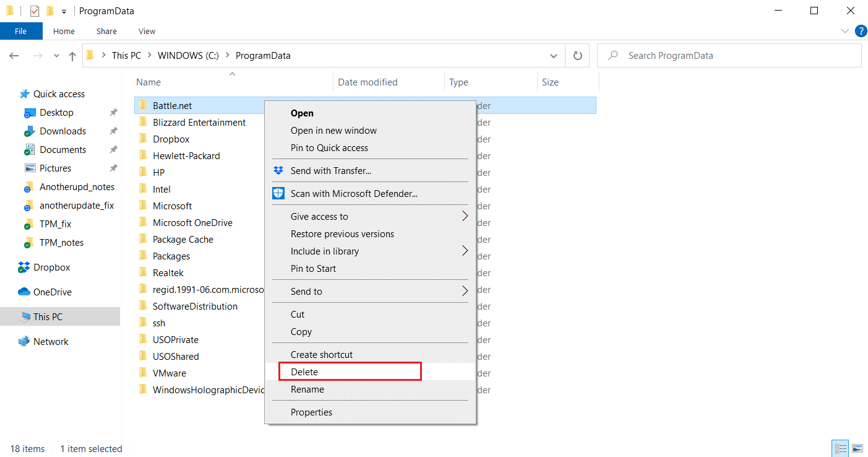Expand the Include in library submenu
The height and width of the screenshot is (457, 868).
click(x=370, y=251)
